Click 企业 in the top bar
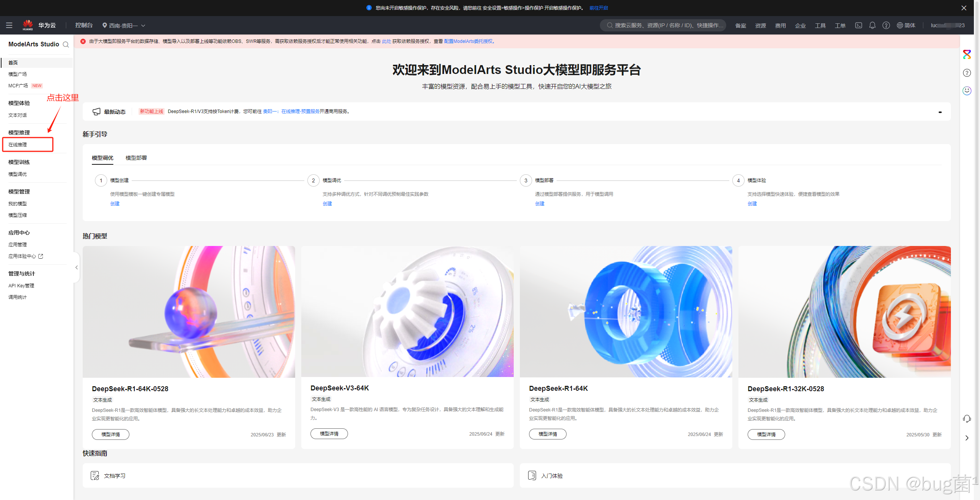Screen dimensions: 980x500 800,26
